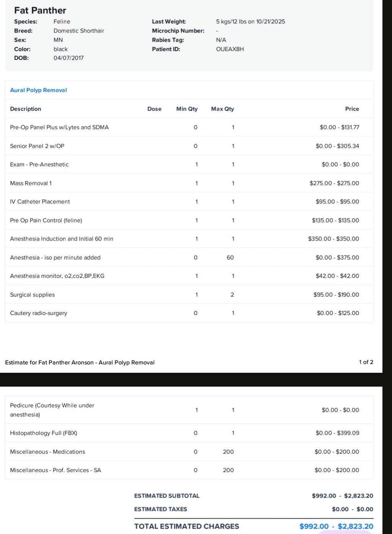
Task: Click the max quantity 60 for iso anesthesia
Action: coord(230,258)
